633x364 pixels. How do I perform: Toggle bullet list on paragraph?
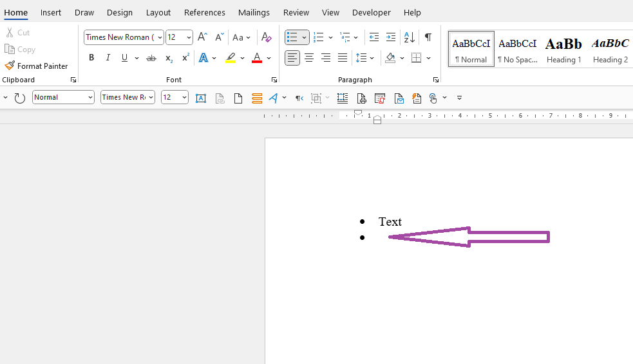[x=292, y=37]
